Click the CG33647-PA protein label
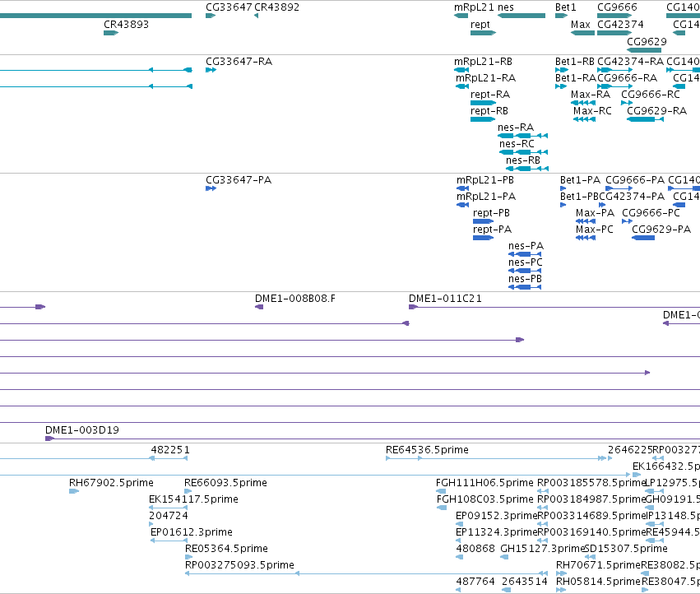Screen dimensions: 700x594 (239, 179)
